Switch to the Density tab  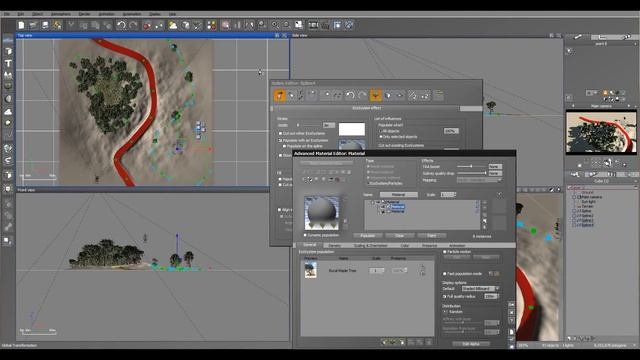pyautogui.click(x=335, y=246)
